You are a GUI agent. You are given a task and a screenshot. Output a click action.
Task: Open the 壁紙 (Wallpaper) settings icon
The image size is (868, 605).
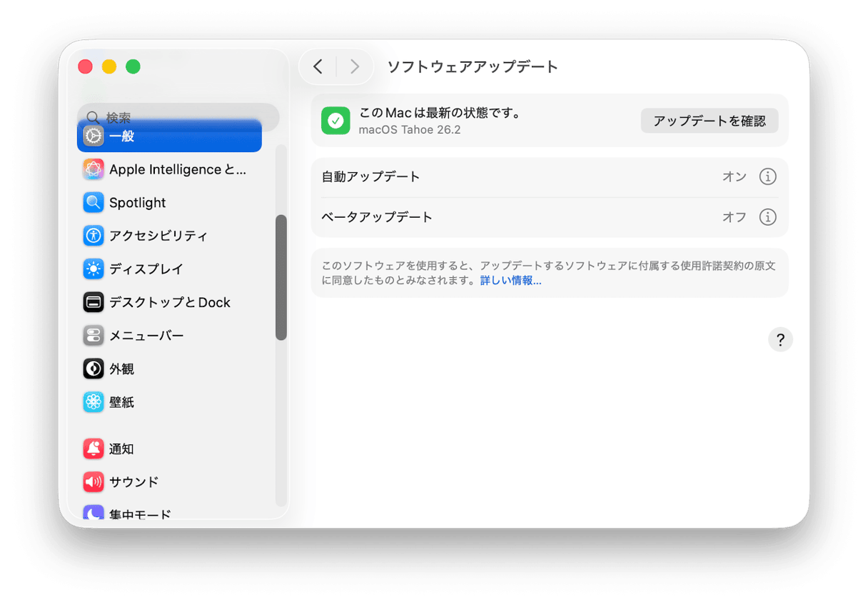point(94,402)
